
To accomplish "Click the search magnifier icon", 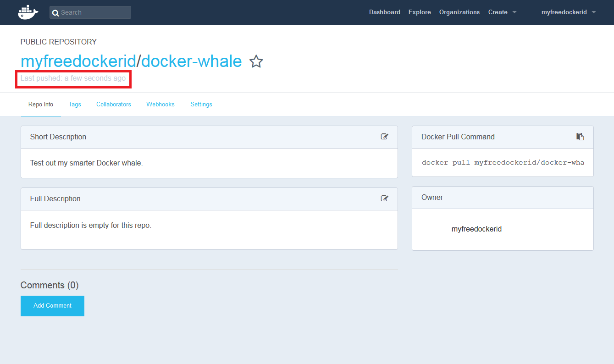I will click(55, 13).
